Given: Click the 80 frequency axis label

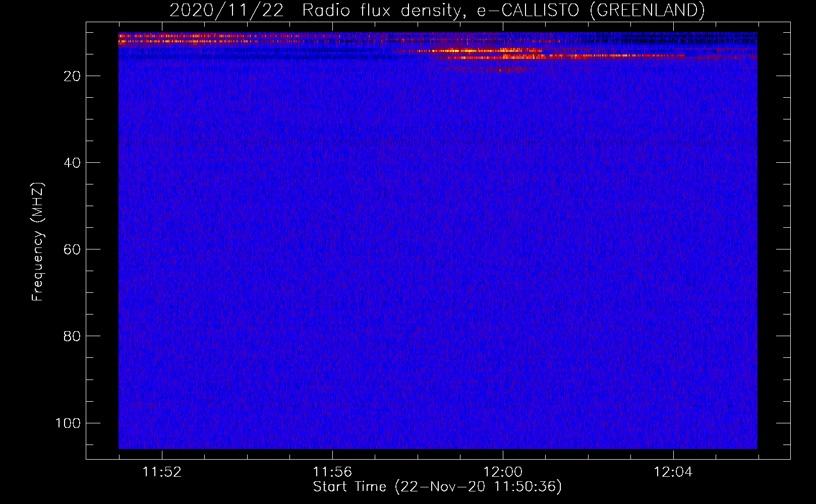Looking at the screenshot, I should coord(72,336).
